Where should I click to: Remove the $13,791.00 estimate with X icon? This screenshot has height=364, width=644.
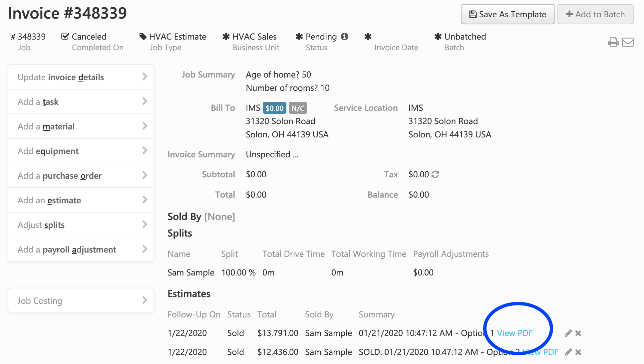point(578,333)
